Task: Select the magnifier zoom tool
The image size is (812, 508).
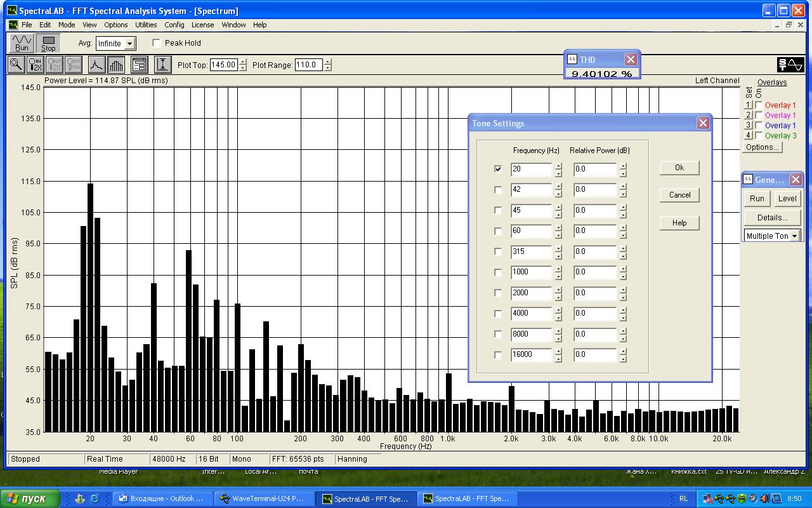Action: coord(16,65)
